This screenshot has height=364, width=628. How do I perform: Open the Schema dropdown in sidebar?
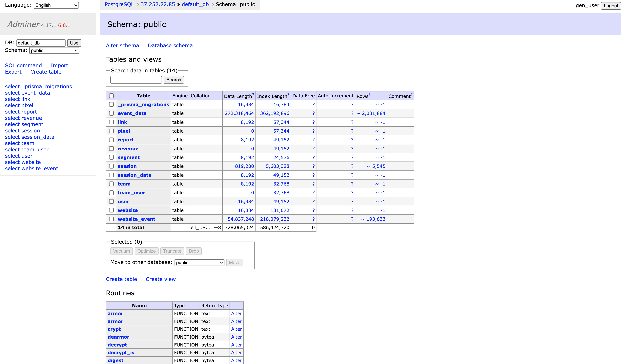tap(54, 50)
